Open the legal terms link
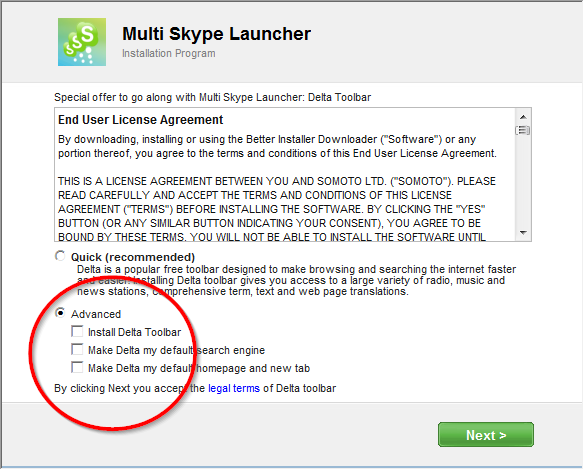 tap(234, 388)
